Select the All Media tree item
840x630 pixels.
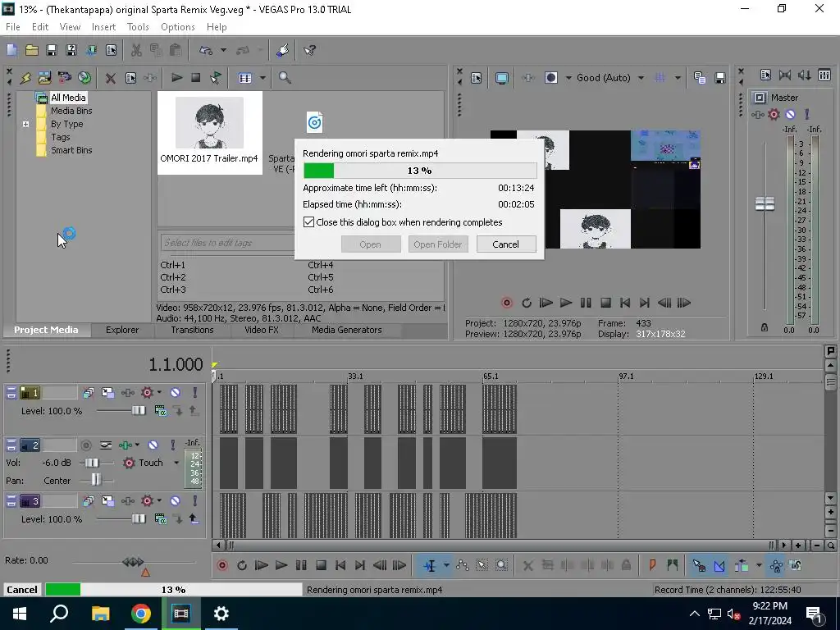coord(68,98)
